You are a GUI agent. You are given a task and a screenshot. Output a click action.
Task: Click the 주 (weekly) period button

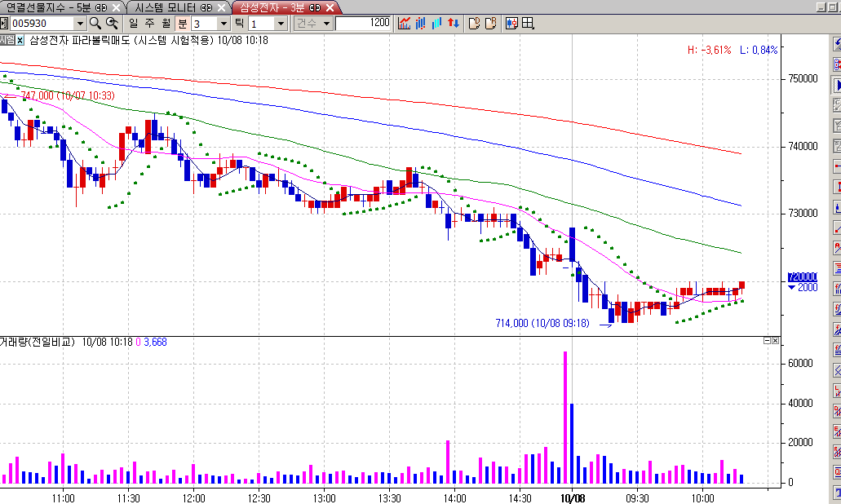pos(150,23)
